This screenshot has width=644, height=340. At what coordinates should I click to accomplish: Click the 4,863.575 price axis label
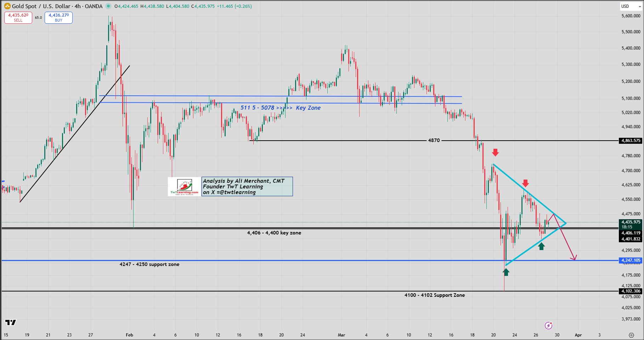click(x=631, y=141)
